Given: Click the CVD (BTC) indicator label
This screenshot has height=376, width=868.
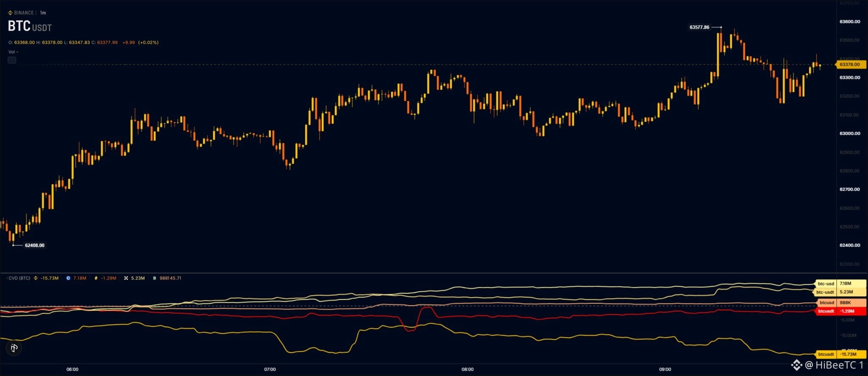Looking at the screenshot, I should [19, 279].
